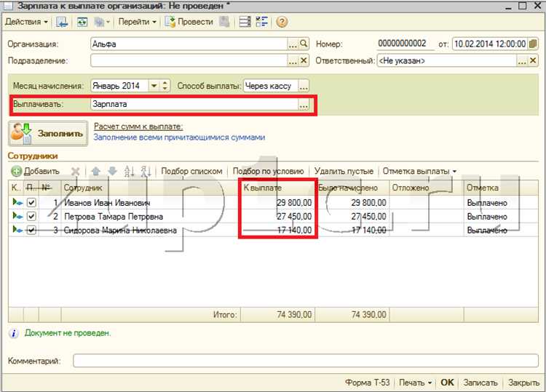The image size is (546, 392).
Task: Click the Отметка column header
Action: pos(501,188)
